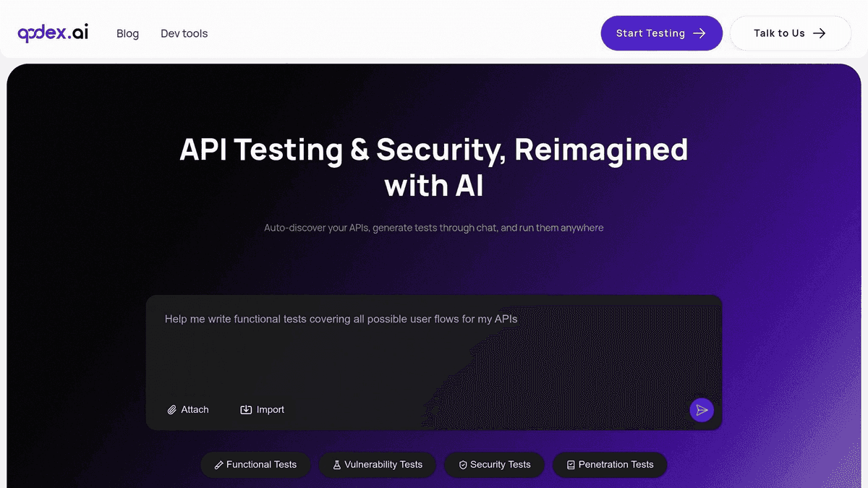Click the heading API Testing & Security, Reimagined with AI

[434, 166]
